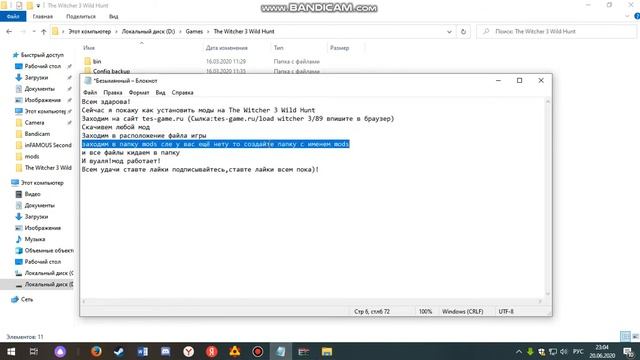Open Quick Access Toolbar customize dropdown
The image size is (640, 360).
click(x=38, y=6)
